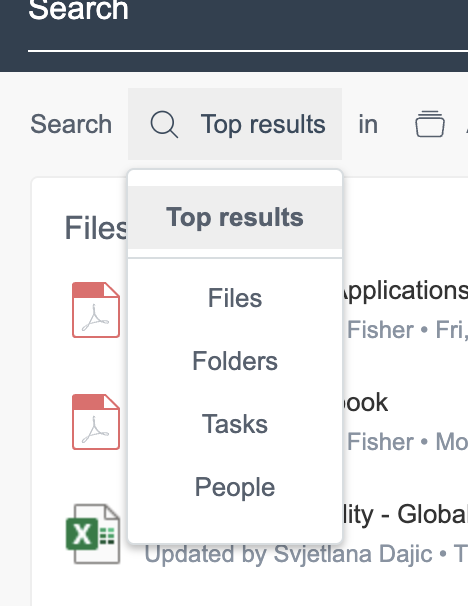This screenshot has width=468, height=606.
Task: Click the magnifying glass search icon
Action: pos(164,124)
